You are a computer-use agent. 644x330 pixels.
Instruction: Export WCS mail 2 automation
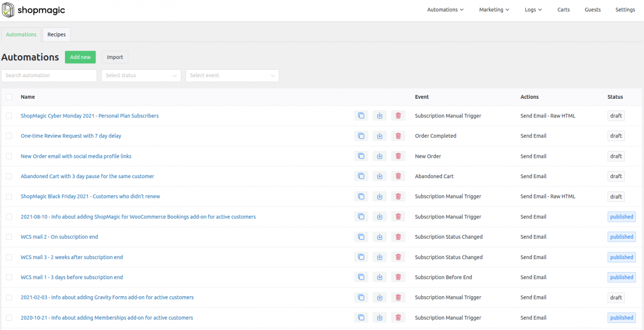point(379,237)
